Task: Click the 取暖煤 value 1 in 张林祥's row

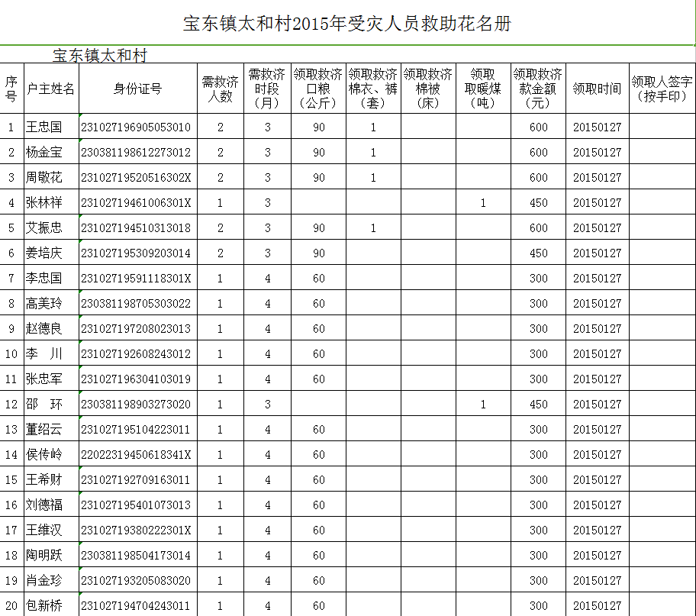Action: tap(483, 203)
